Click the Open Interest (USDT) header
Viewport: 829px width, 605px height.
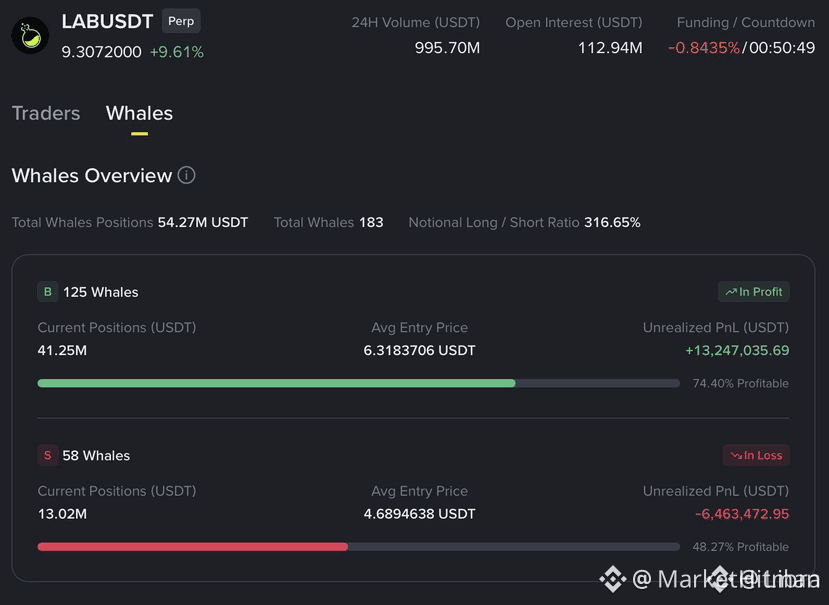(x=574, y=23)
